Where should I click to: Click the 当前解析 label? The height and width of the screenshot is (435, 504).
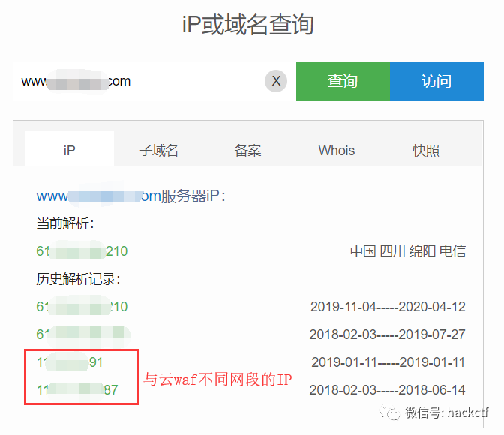coord(65,223)
